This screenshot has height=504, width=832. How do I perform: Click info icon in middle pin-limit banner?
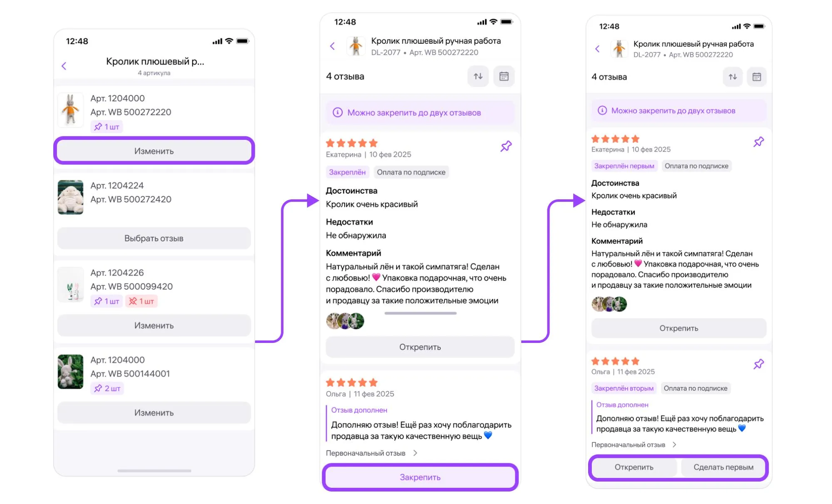point(338,112)
